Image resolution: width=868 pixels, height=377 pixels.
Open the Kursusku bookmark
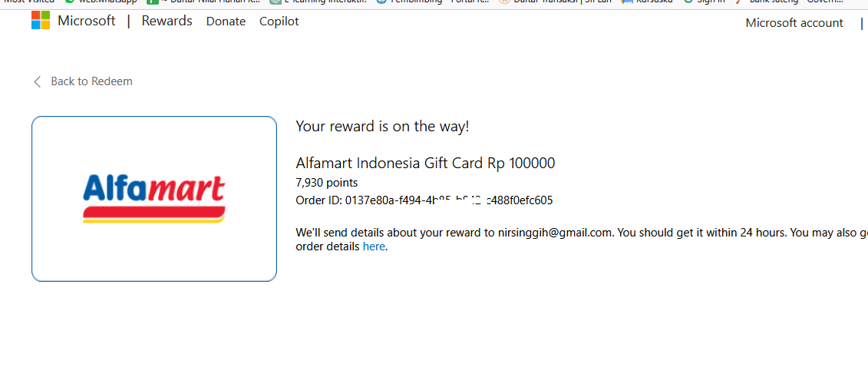click(x=647, y=2)
